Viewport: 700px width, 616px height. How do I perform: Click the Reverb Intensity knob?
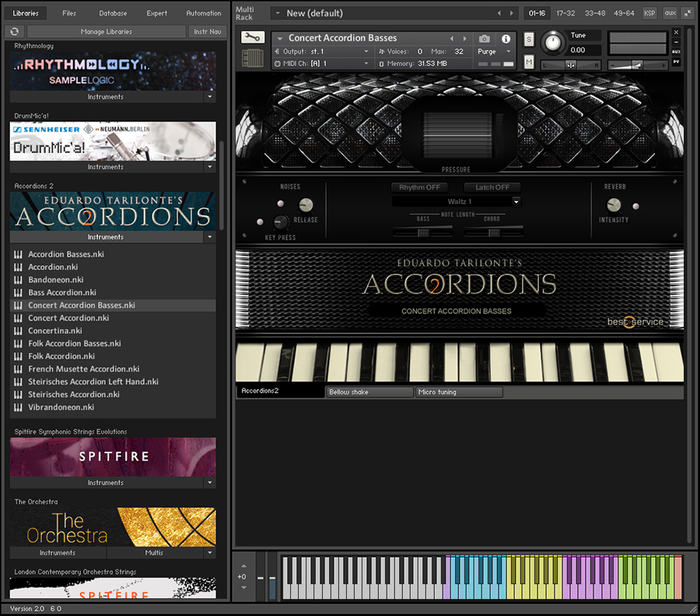[x=614, y=205]
